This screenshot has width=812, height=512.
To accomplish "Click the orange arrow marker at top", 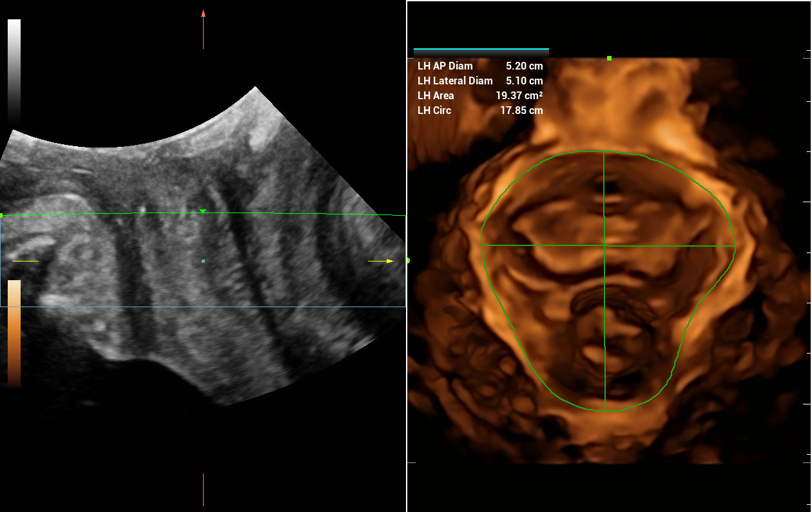I will click(203, 14).
